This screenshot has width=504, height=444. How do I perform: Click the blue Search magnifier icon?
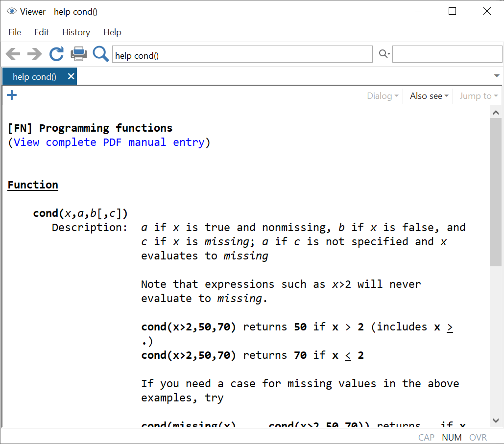point(100,54)
